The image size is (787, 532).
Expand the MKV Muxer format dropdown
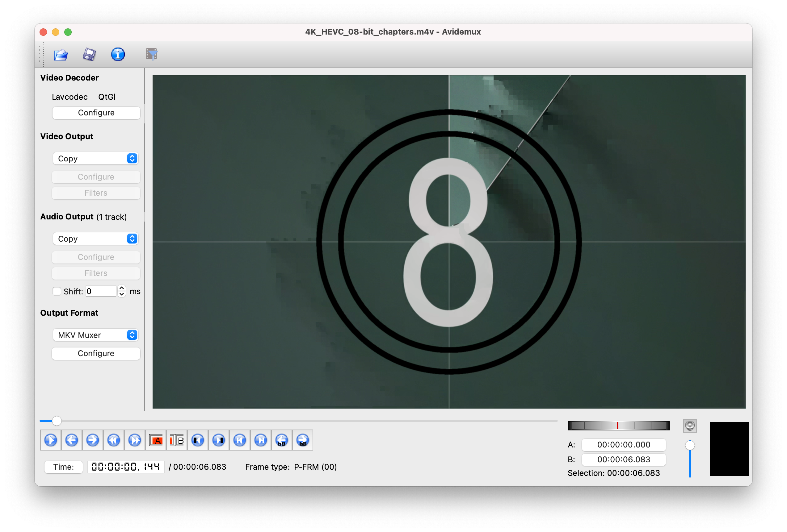[95, 335]
